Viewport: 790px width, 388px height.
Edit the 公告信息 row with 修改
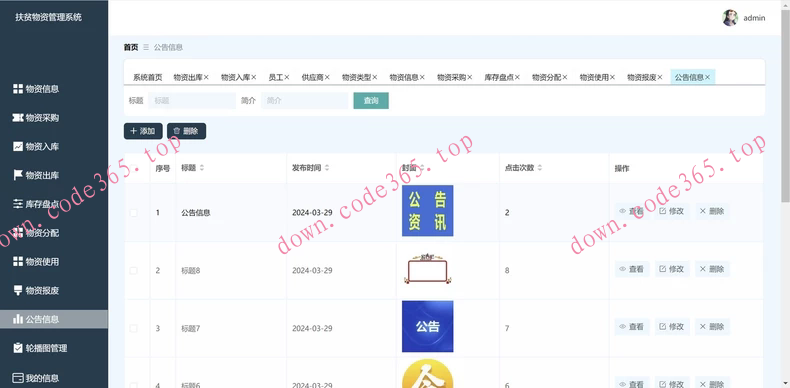pyautogui.click(x=672, y=211)
